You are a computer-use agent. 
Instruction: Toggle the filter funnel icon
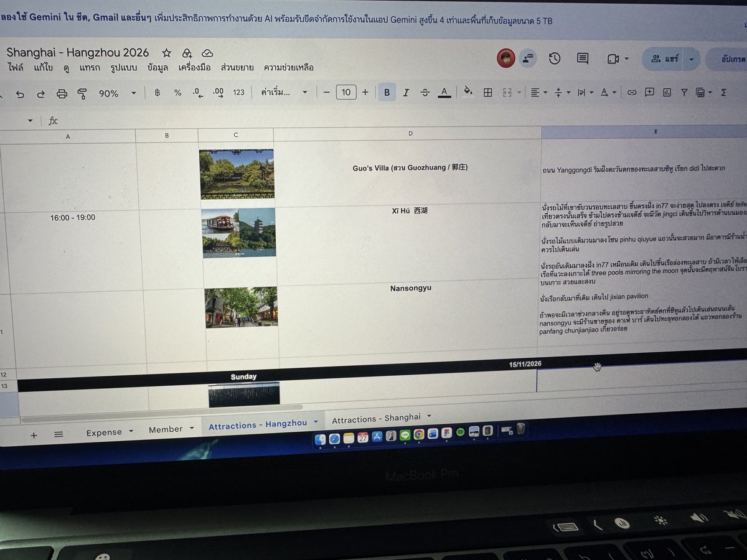click(x=684, y=93)
